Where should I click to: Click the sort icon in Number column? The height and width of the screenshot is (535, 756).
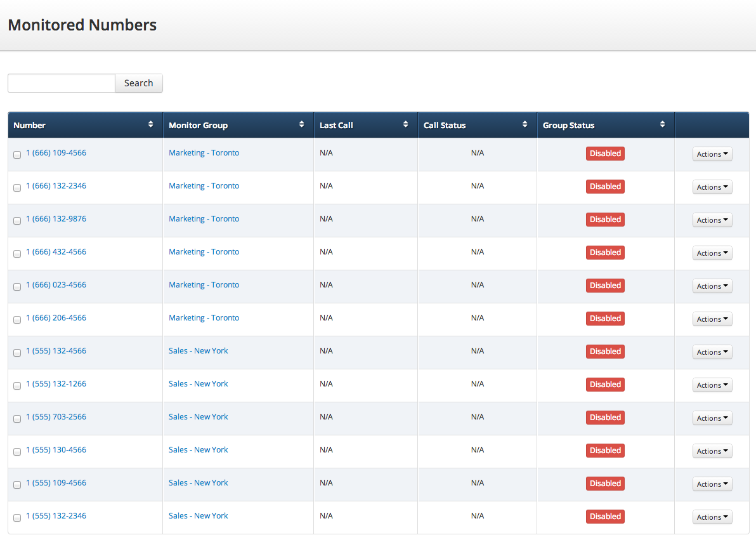coord(150,125)
